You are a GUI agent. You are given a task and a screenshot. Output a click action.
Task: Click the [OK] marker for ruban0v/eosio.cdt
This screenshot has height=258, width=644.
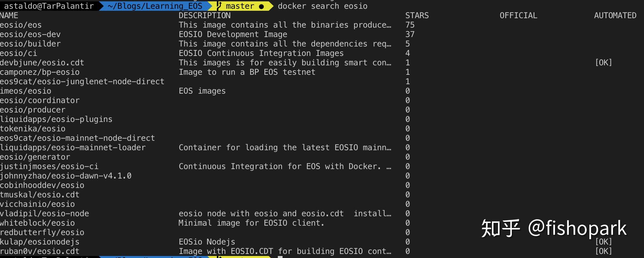(x=603, y=251)
